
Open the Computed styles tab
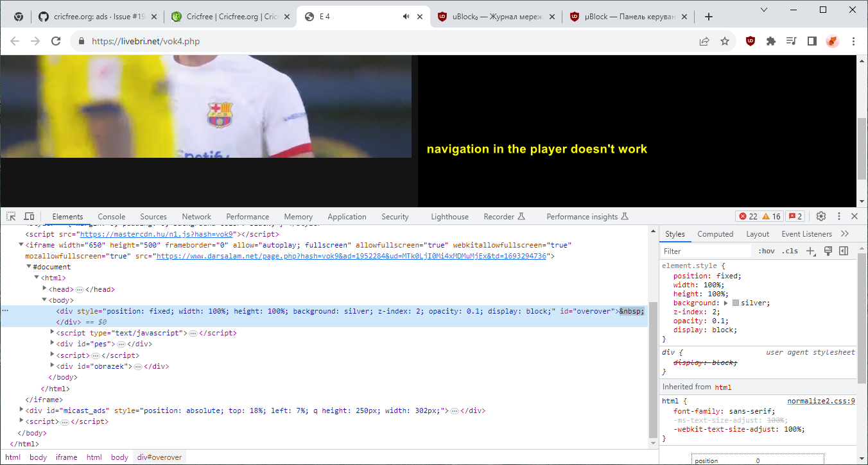(715, 233)
